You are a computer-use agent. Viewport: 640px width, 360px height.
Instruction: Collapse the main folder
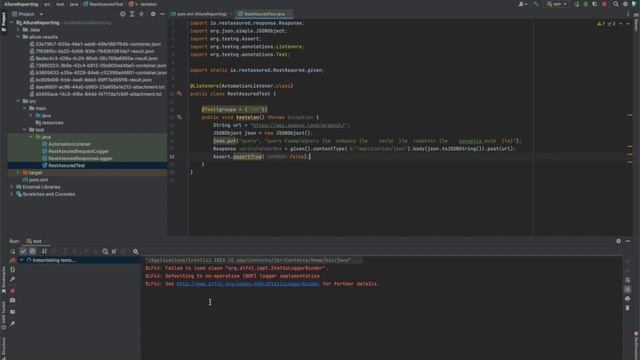click(25, 108)
